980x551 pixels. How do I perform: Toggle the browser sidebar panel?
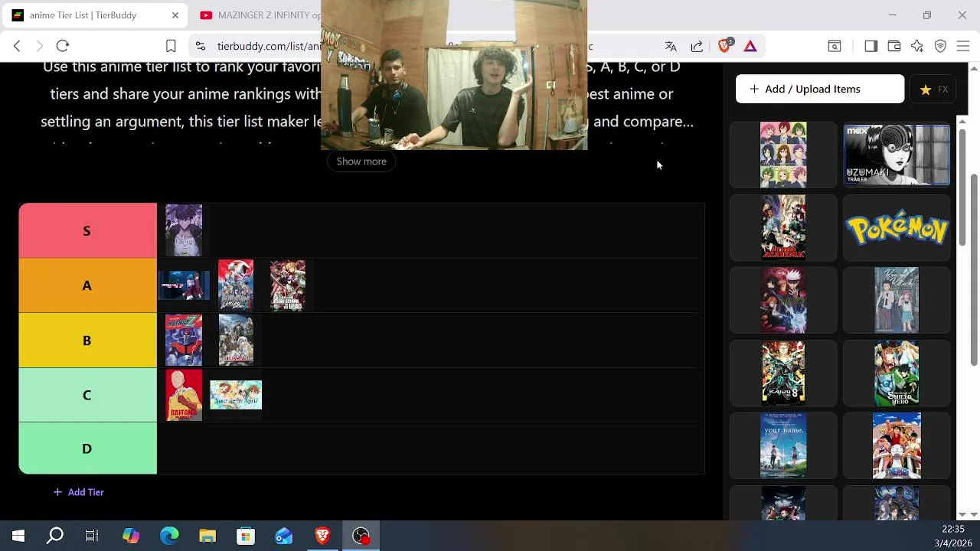[x=871, y=46]
